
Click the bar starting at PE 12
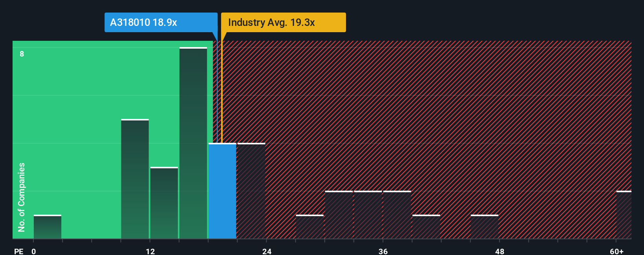point(164,203)
